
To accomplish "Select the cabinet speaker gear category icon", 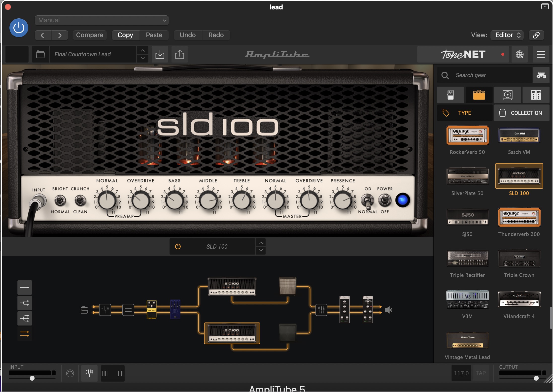I will tap(507, 95).
